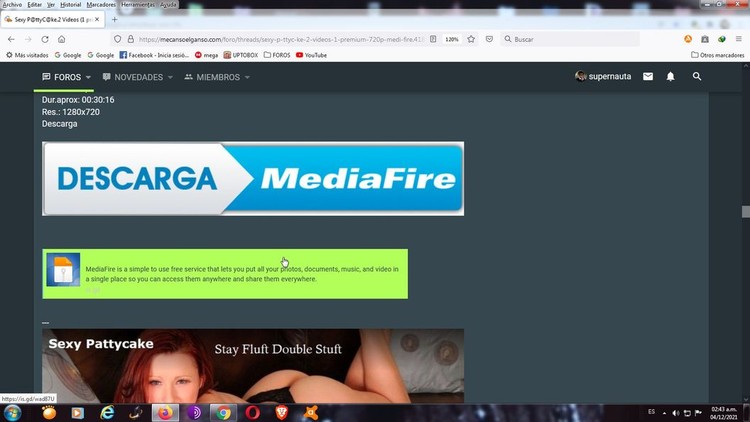Screen dimensions: 750x422
Task: Open the media player taskbar icon
Action: [x=77, y=412]
